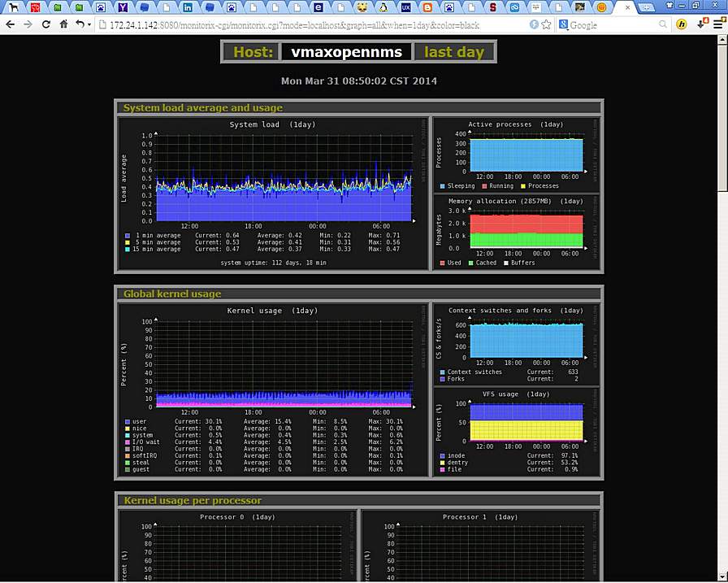Click the 'Context switches' legend label
Screen dimensions: 728x583
click(474, 372)
